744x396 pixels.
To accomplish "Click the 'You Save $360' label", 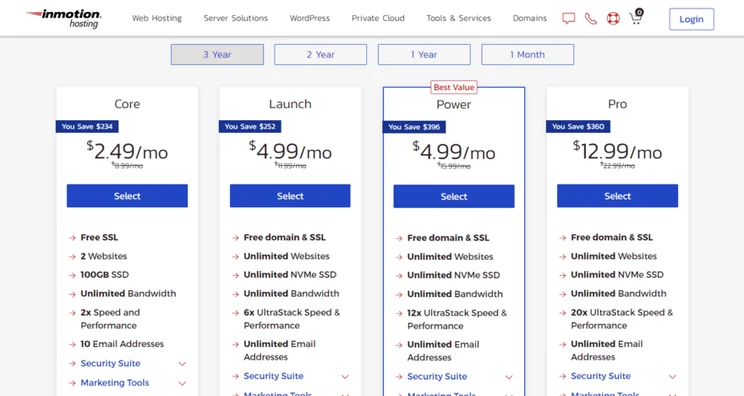I will tap(578, 127).
